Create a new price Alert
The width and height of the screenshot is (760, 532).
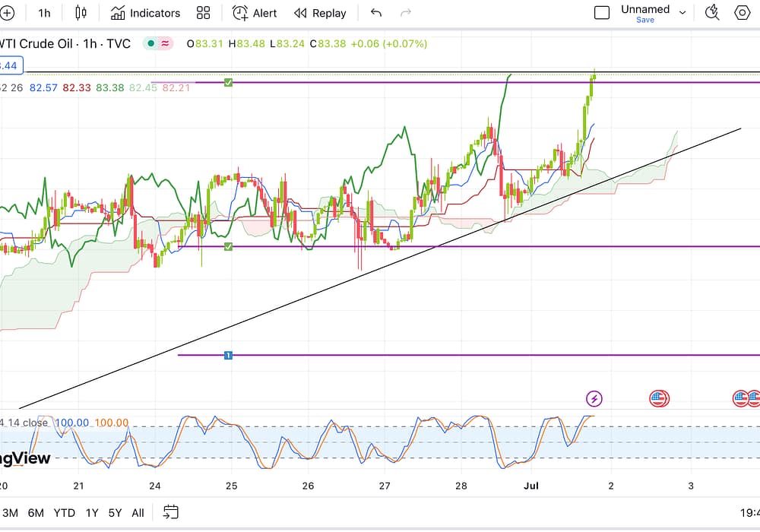[255, 13]
